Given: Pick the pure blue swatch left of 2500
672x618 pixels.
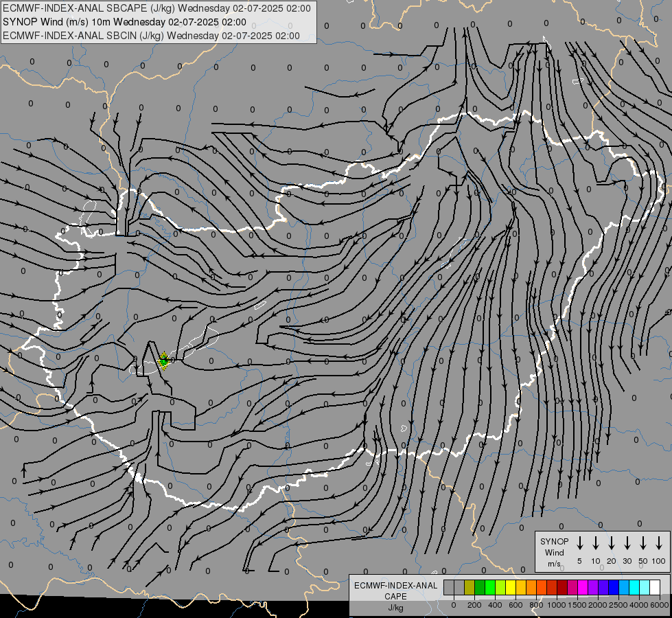Looking at the screenshot, I should (x=614, y=587).
